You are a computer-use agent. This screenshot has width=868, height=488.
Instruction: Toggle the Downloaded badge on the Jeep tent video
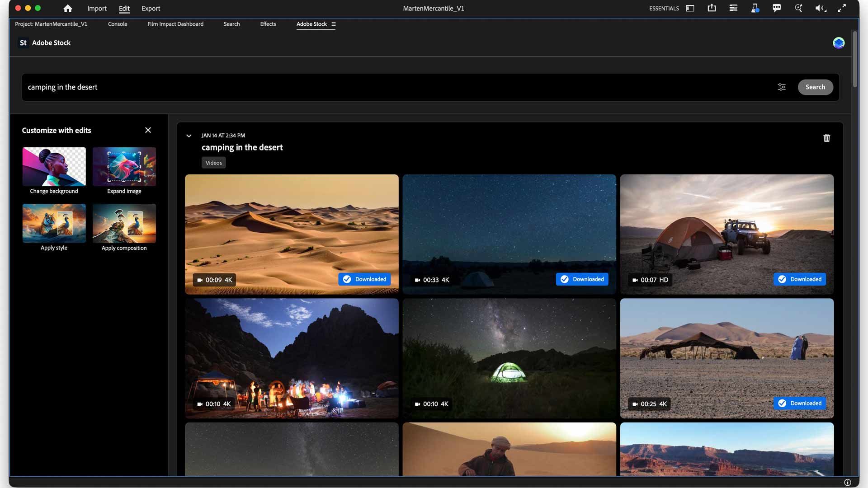pos(799,279)
